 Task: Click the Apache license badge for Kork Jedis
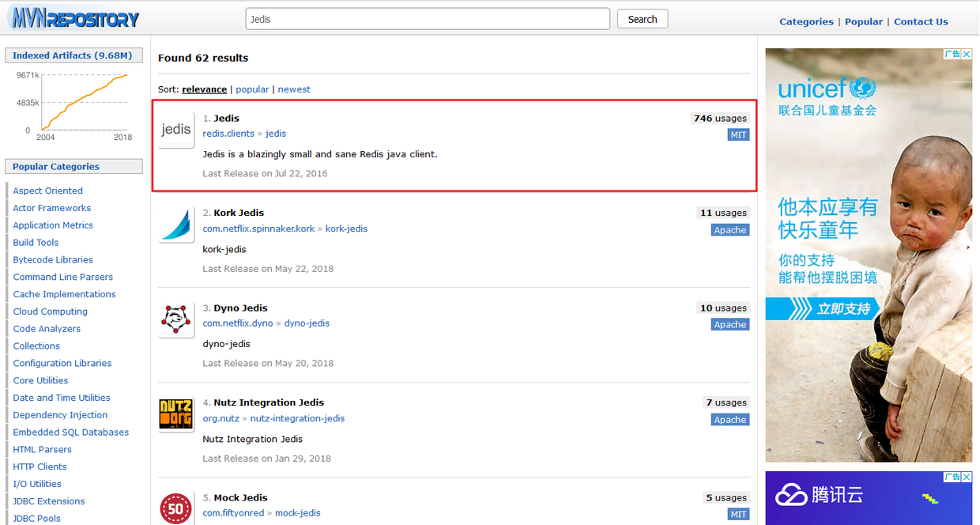click(730, 230)
